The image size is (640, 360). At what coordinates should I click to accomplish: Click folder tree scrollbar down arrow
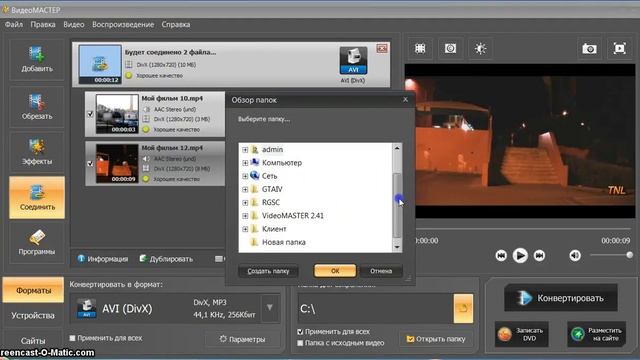[x=397, y=247]
